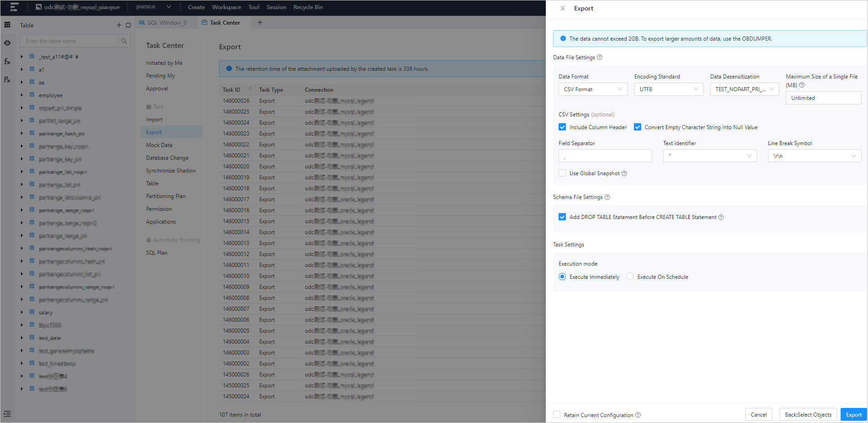This screenshot has height=423, width=868.
Task: Click the ODC logo icon at top left
Action: pos(14,7)
